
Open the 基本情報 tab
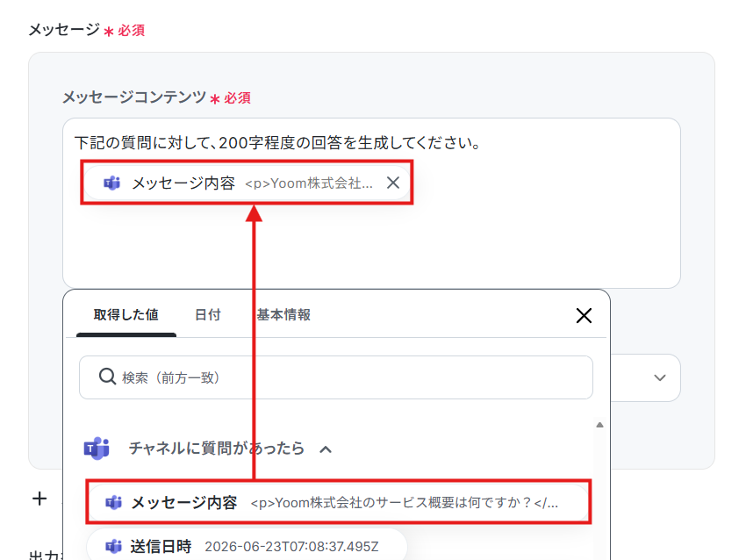tap(283, 315)
